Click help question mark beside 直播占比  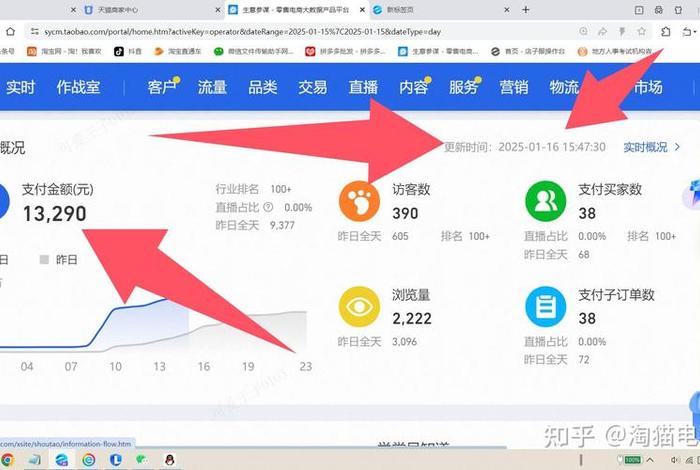[x=268, y=207]
